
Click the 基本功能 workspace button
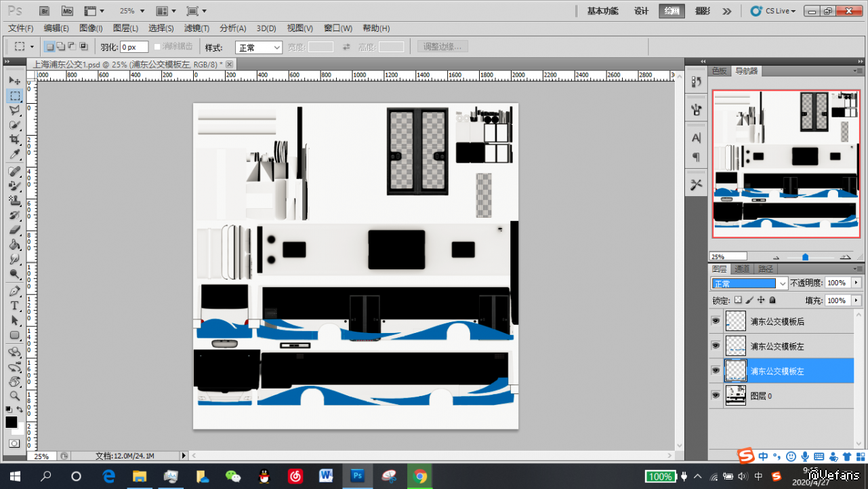(x=602, y=11)
